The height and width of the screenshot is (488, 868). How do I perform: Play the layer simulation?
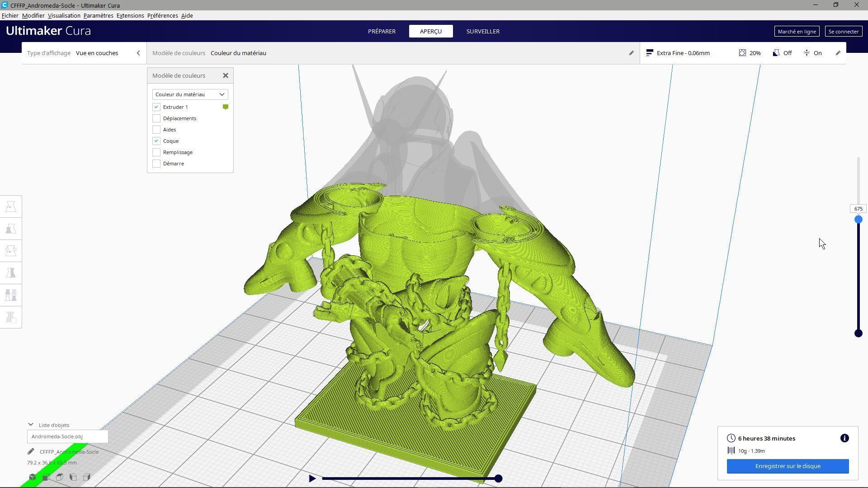[312, 479]
